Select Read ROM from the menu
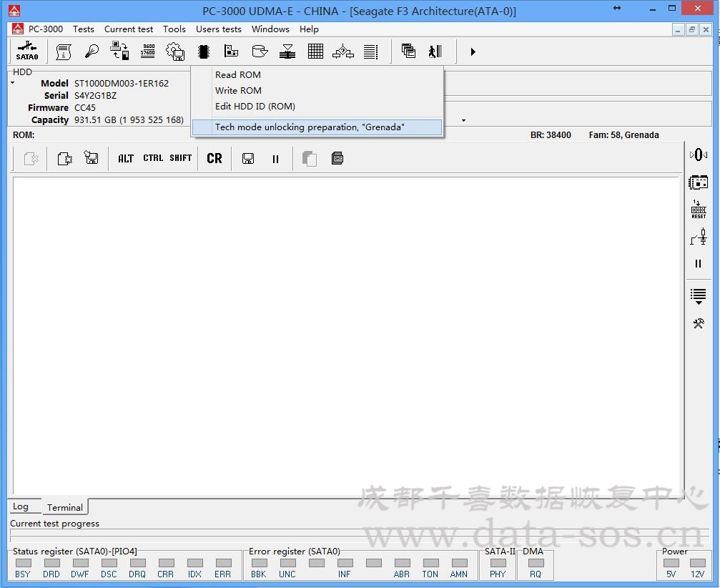720x588 pixels. coord(238,75)
